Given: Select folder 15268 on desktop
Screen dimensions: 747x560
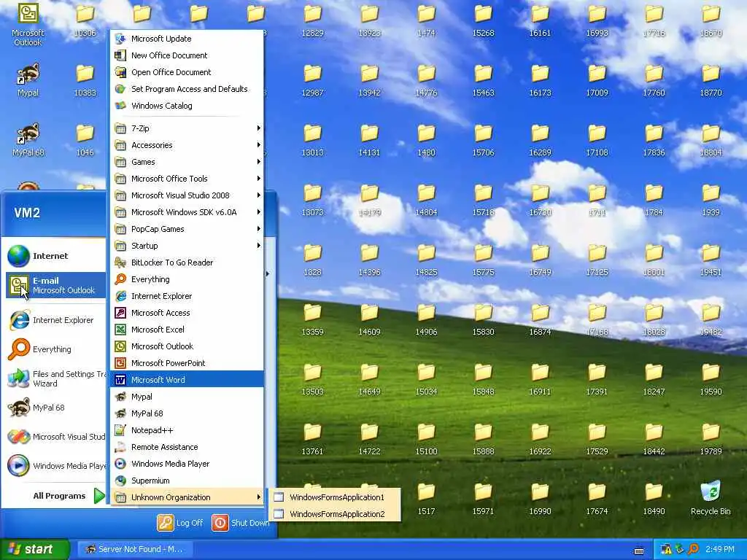Looking at the screenshot, I should pos(483,20).
